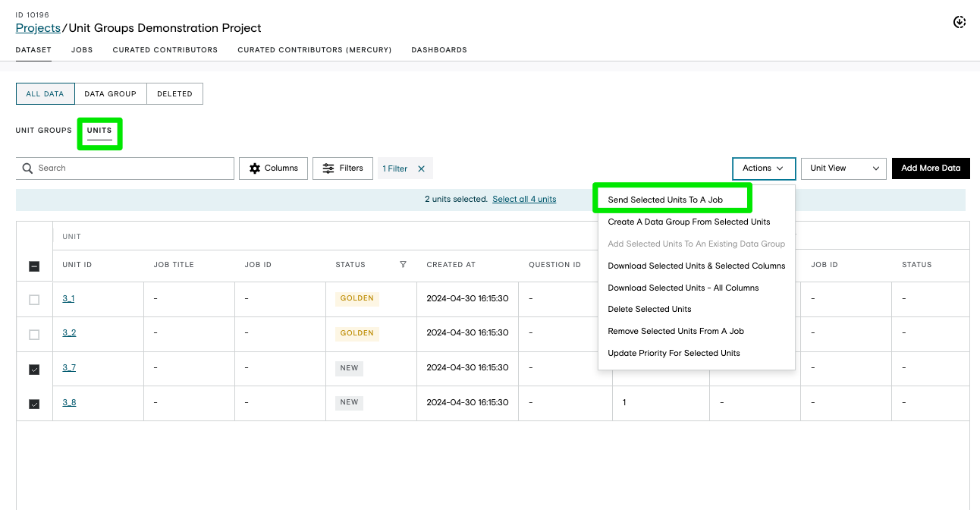
Task: Choose Delete Selected Units
Action: coord(650,309)
